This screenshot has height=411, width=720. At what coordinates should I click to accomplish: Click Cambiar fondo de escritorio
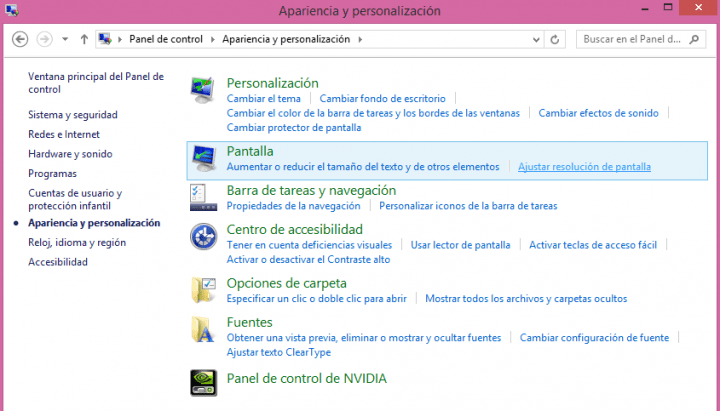[x=382, y=99]
